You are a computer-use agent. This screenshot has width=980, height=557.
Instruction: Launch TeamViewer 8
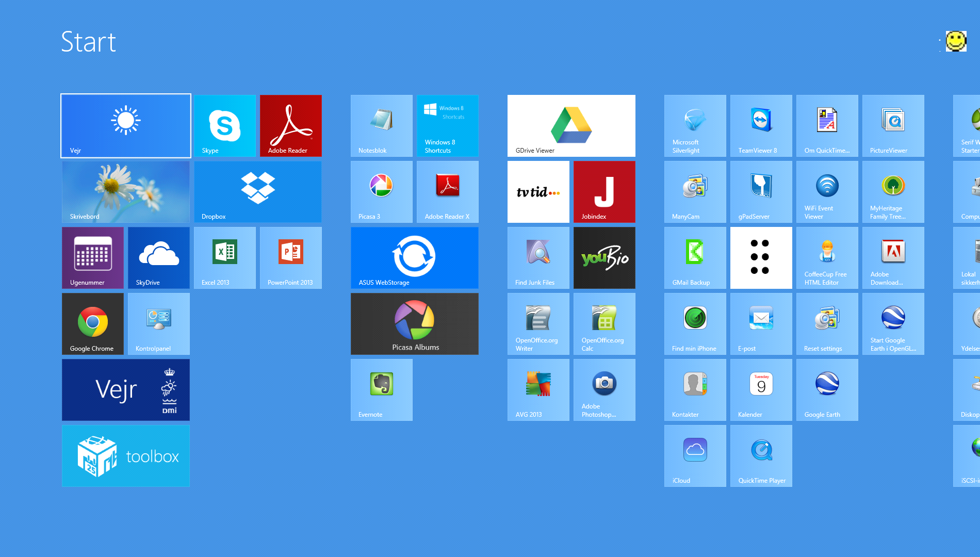tap(761, 126)
